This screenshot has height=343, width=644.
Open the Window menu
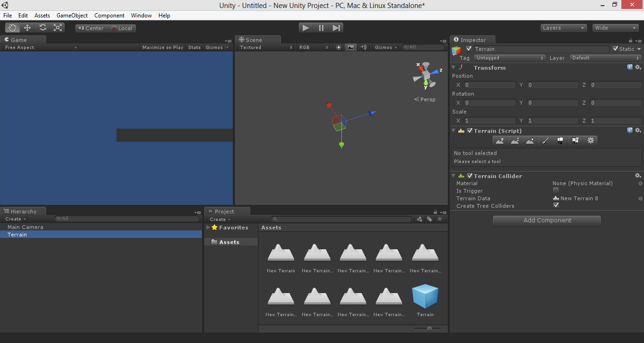pos(141,16)
